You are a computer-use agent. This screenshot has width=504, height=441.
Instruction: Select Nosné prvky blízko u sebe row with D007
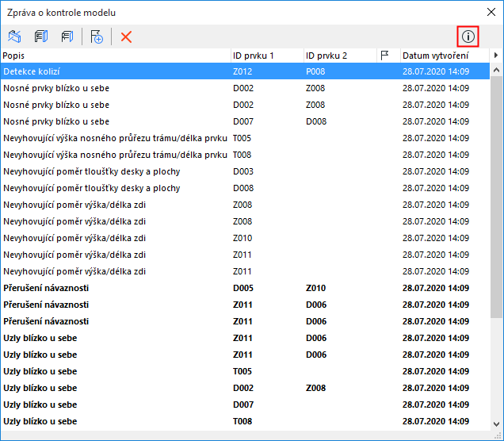point(245,121)
